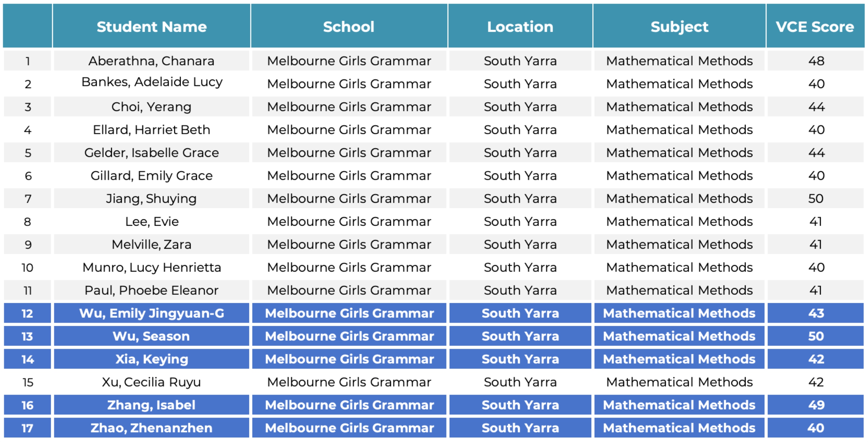Select Paul, Phoebe Eleanor's name cell
Viewport: 868px width, 442px height.
(151, 290)
